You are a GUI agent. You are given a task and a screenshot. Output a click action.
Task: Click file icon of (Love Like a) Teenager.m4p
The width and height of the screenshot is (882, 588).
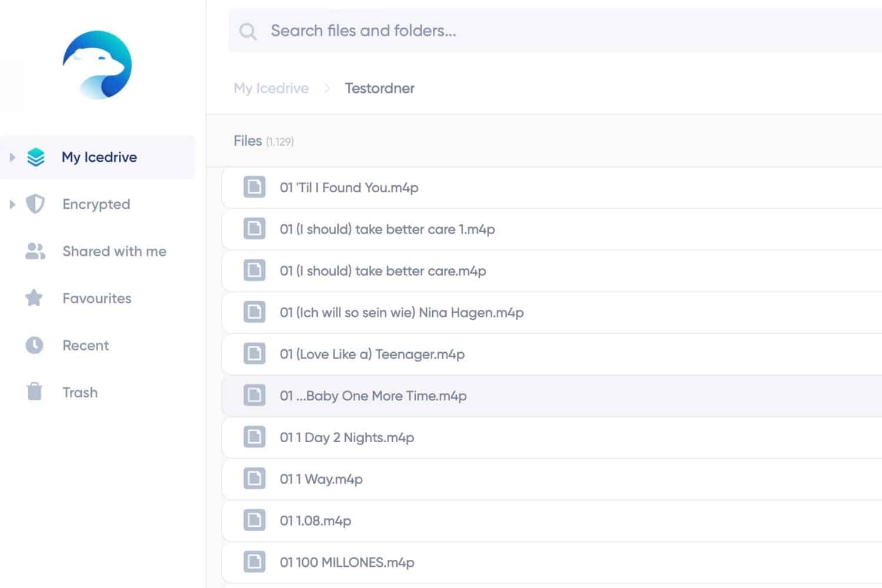tap(255, 354)
